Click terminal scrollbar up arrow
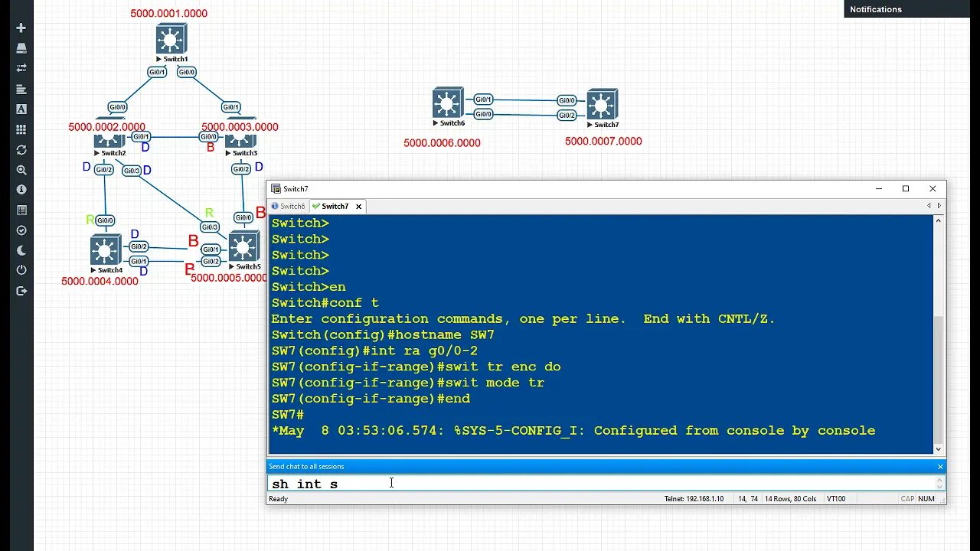Screen dimensions: 980x551 click(939, 221)
